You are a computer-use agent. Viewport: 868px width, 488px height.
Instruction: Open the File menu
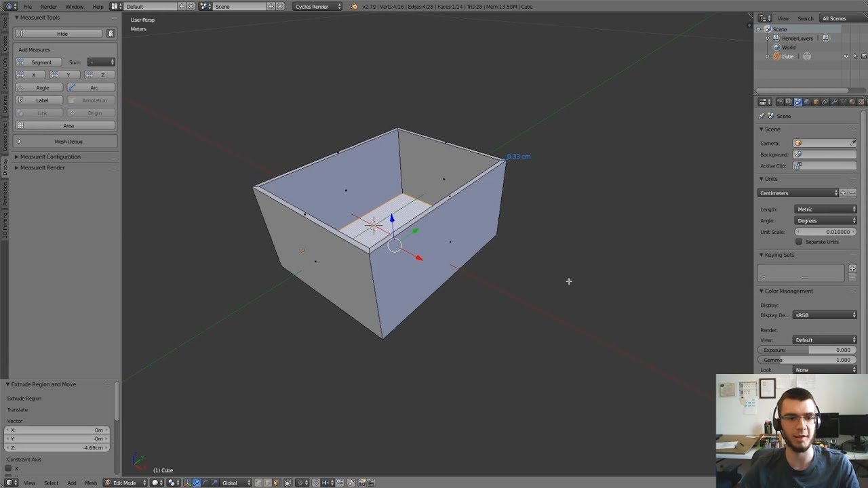coord(28,7)
